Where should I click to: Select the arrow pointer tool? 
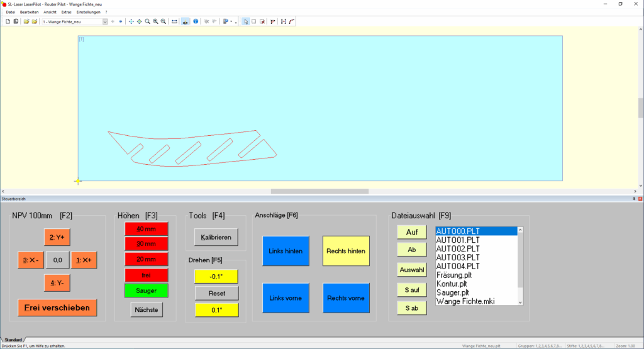246,21
